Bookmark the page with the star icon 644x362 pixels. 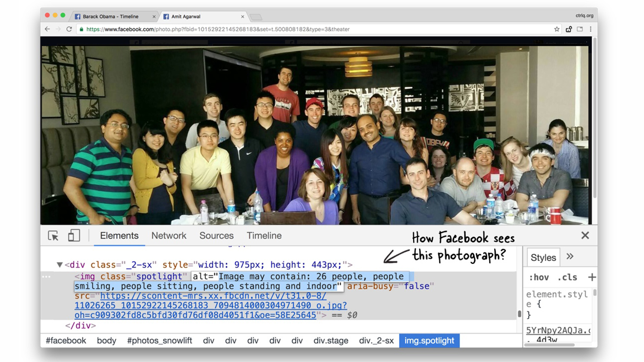click(x=557, y=29)
